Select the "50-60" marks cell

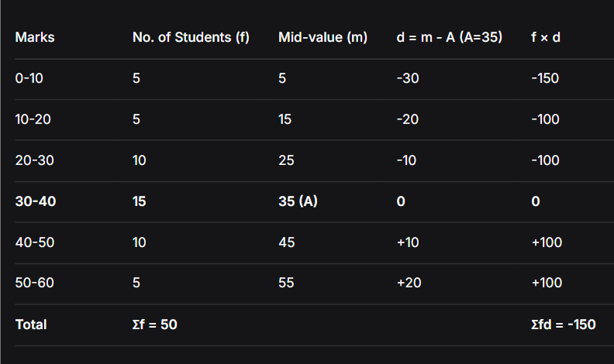[34, 283]
